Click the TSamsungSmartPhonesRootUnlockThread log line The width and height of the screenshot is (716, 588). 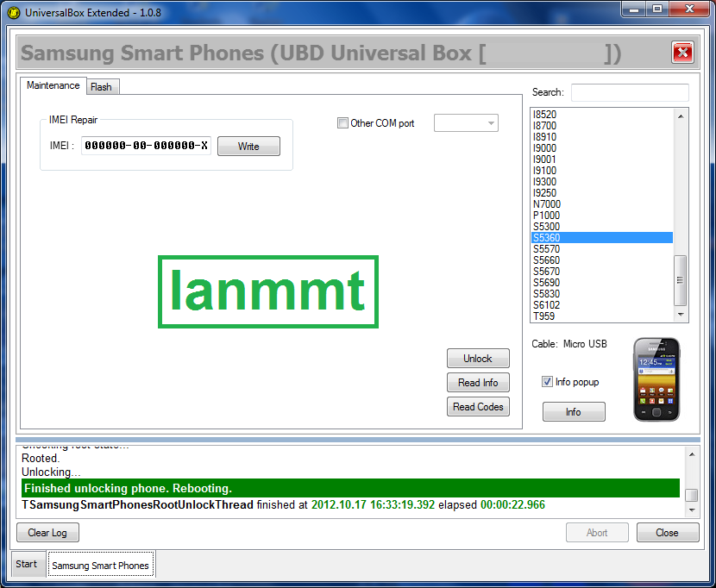pos(283,504)
